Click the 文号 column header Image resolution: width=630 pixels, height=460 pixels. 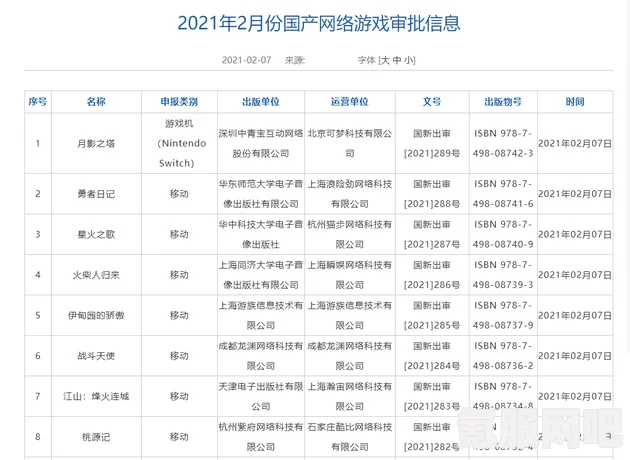432,102
